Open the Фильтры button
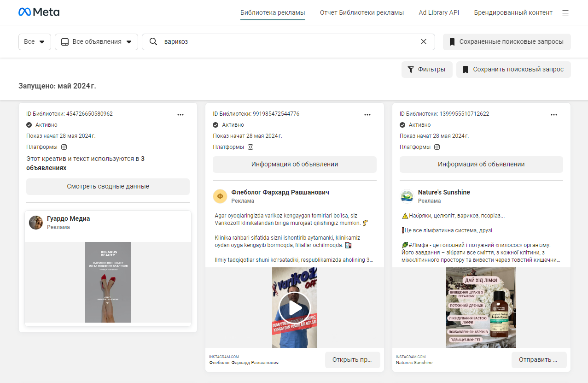The width and height of the screenshot is (588, 383). click(427, 70)
